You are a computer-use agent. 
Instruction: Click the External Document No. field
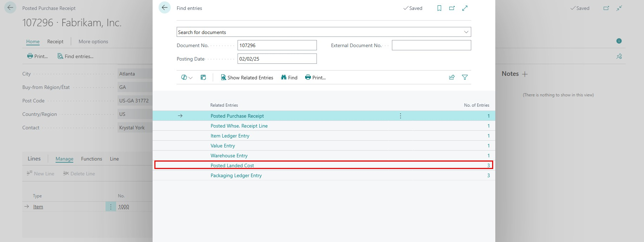[x=431, y=45]
